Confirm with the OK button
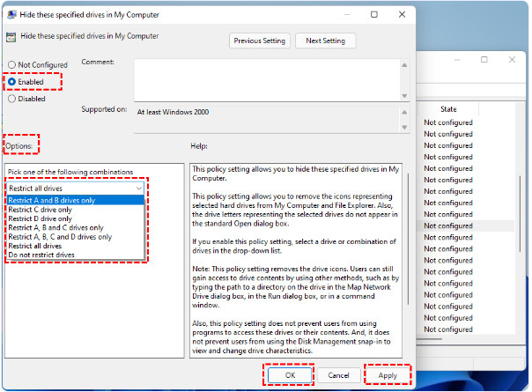The width and height of the screenshot is (532, 392). (x=290, y=375)
